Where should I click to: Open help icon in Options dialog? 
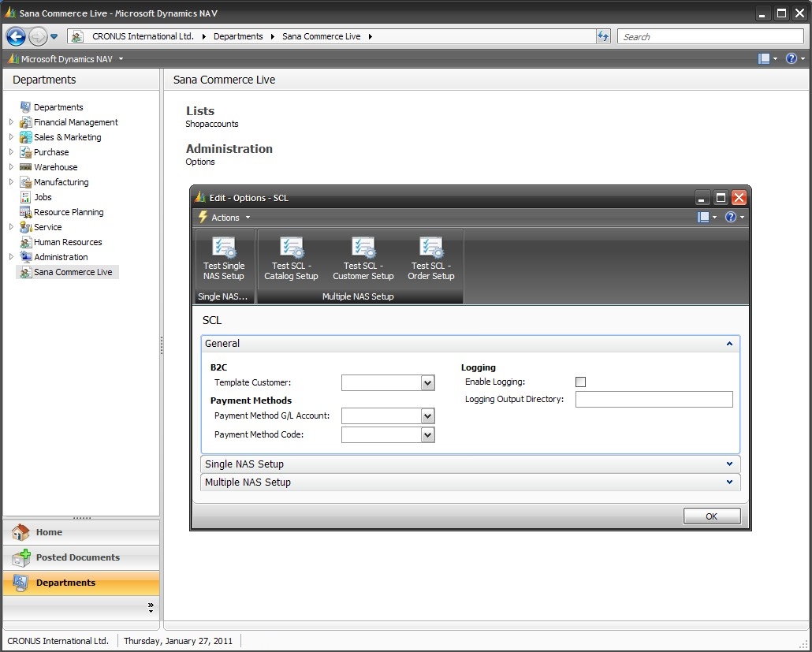pos(730,217)
